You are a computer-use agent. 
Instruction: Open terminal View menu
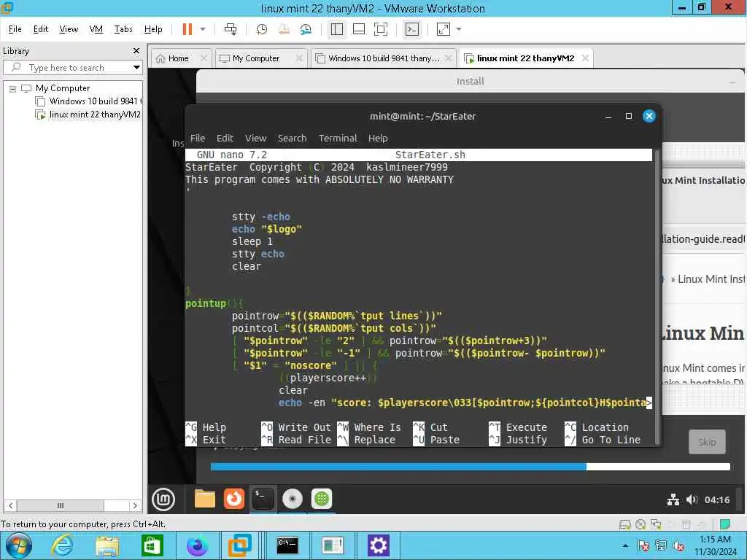(x=256, y=138)
